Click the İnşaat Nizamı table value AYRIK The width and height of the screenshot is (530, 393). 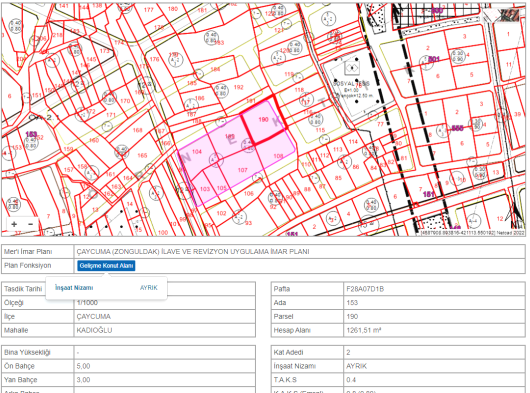pos(356,366)
